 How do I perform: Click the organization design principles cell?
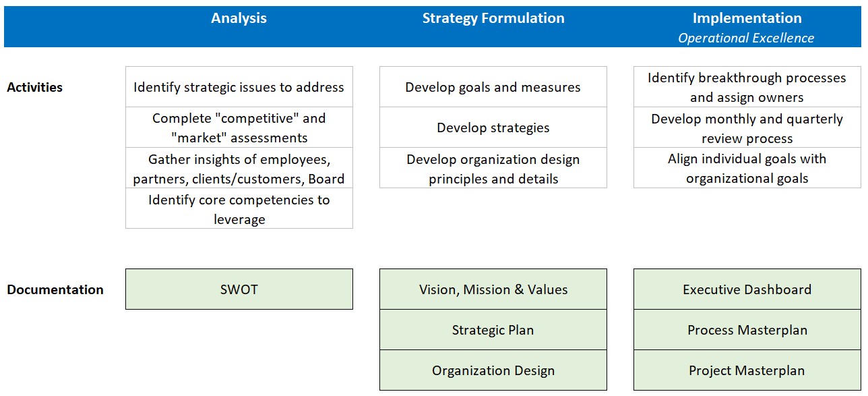pos(493,168)
